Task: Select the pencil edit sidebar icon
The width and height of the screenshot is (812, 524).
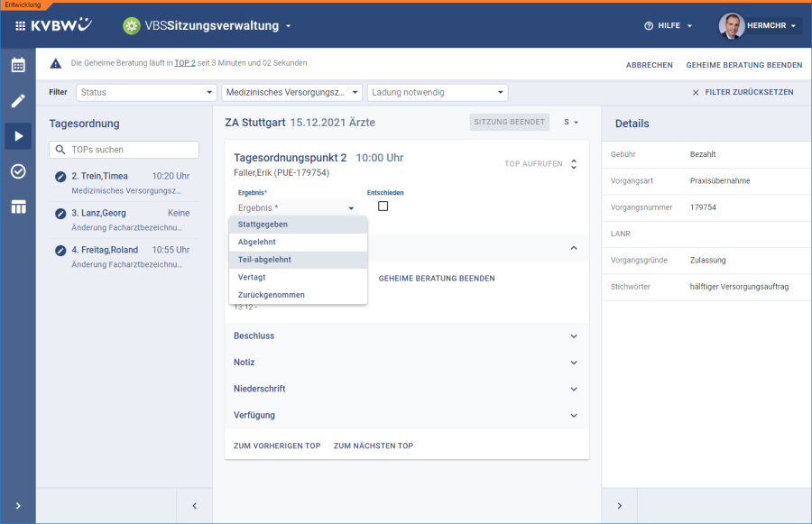Action: (x=18, y=100)
